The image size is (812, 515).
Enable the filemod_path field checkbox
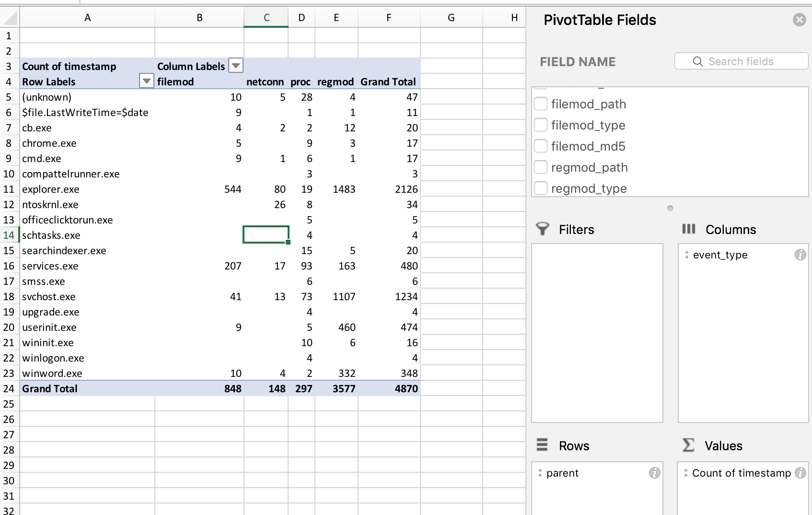point(541,104)
